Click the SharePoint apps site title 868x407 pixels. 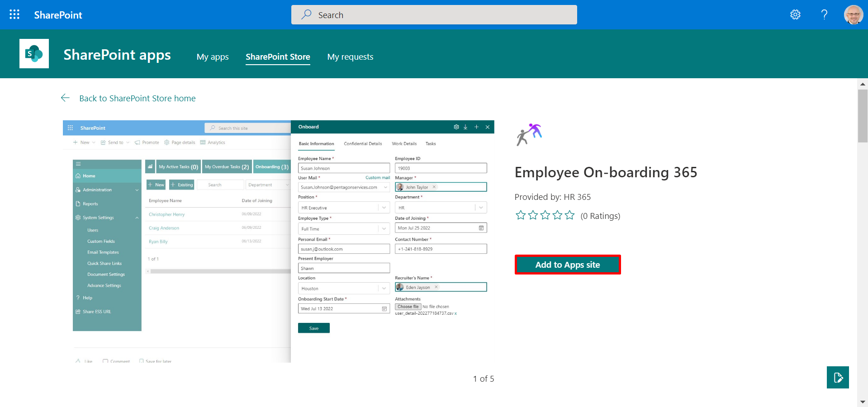click(x=117, y=55)
